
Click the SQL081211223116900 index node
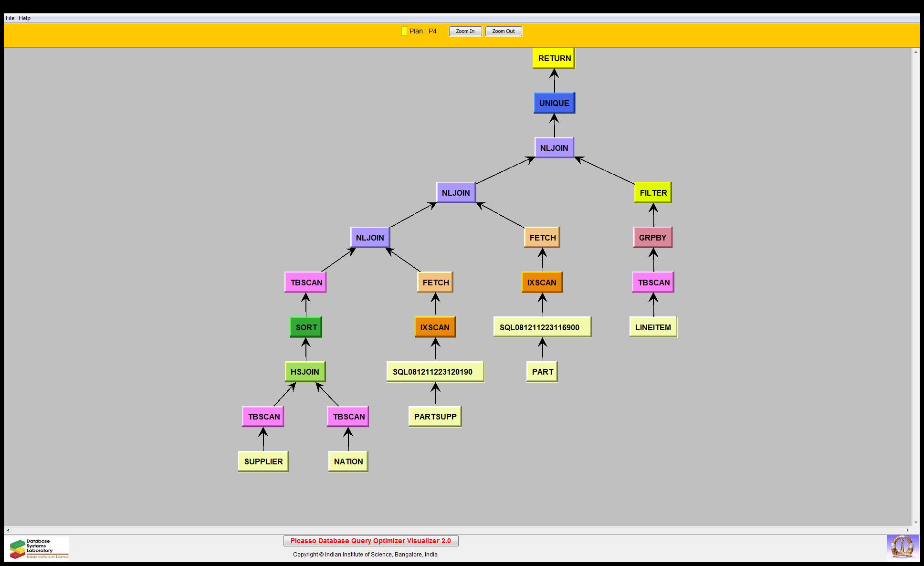tap(542, 327)
